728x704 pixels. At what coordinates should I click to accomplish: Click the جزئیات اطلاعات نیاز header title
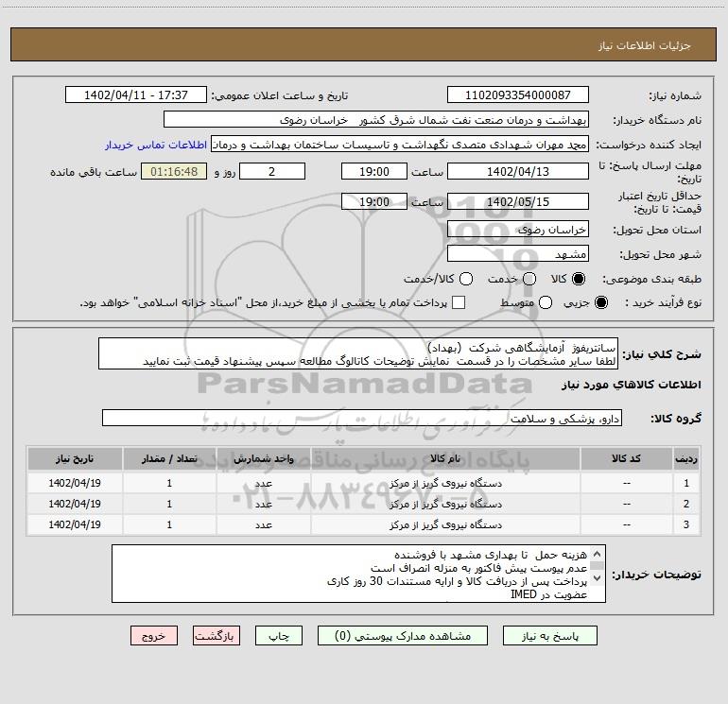click(x=645, y=45)
